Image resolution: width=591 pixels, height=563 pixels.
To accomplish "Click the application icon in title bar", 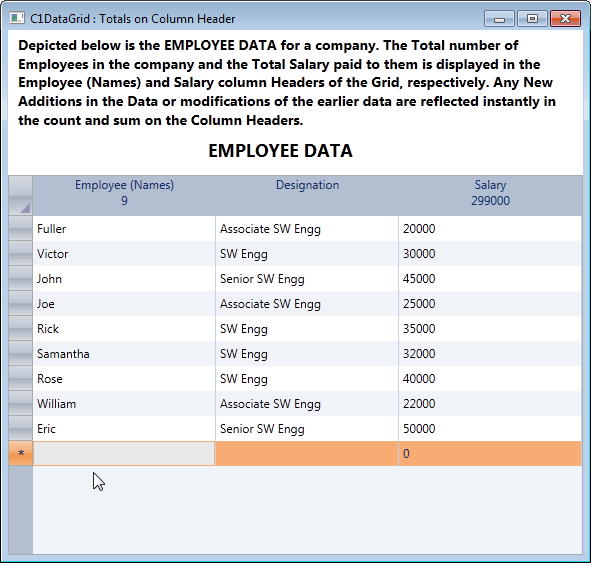I will click(x=17, y=18).
